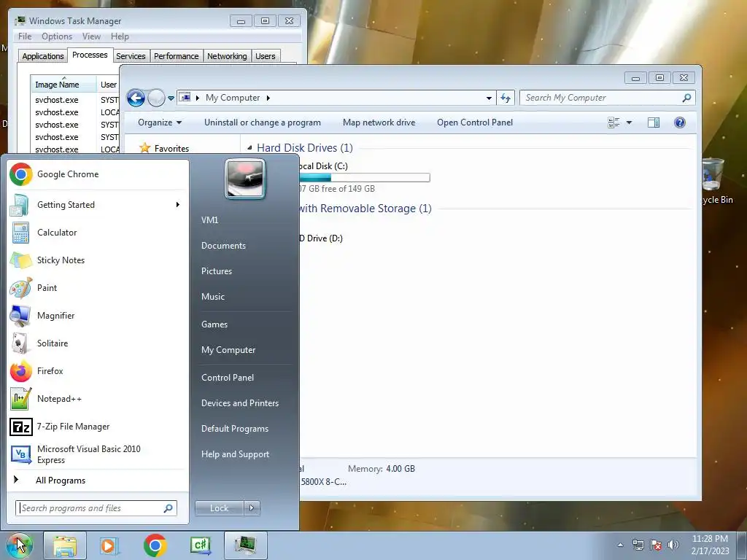The image size is (747, 560).
Task: Click Map network drive
Action: 379,122
